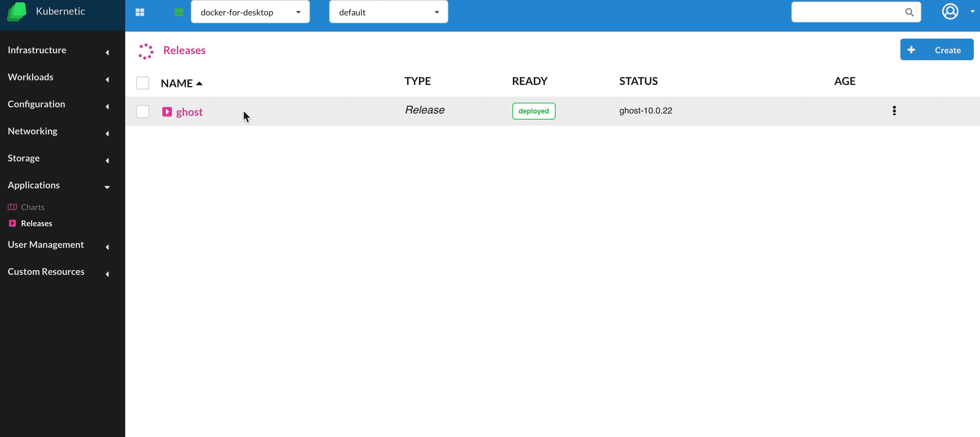This screenshot has height=437, width=980.
Task: Click the grid view toggle icon
Action: (x=140, y=11)
